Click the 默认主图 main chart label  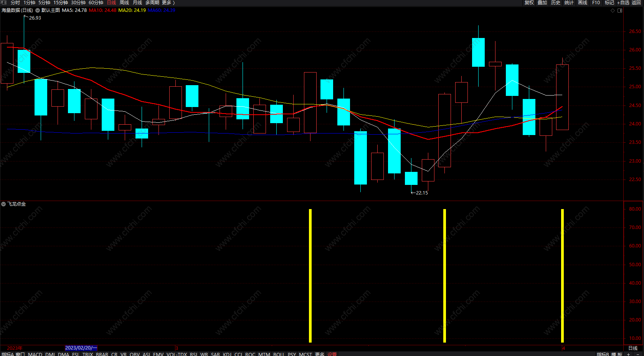[51, 10]
